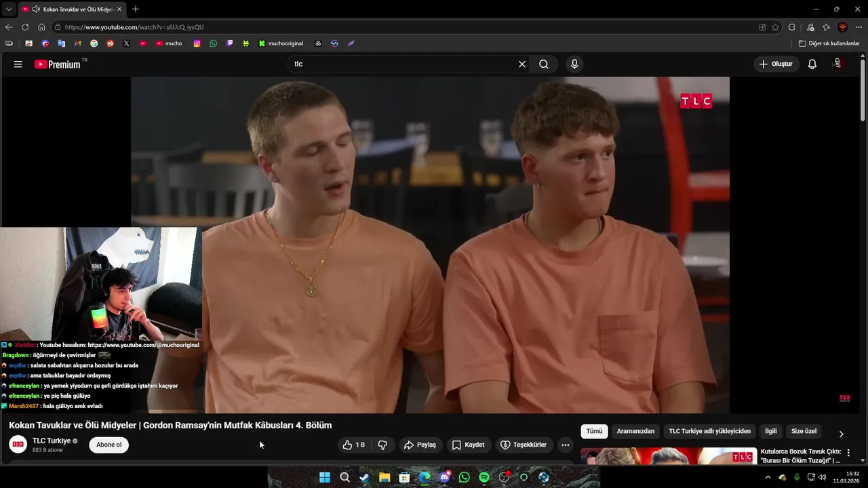Clear the search box with the X
This screenshot has width=868, height=488.
tap(522, 64)
